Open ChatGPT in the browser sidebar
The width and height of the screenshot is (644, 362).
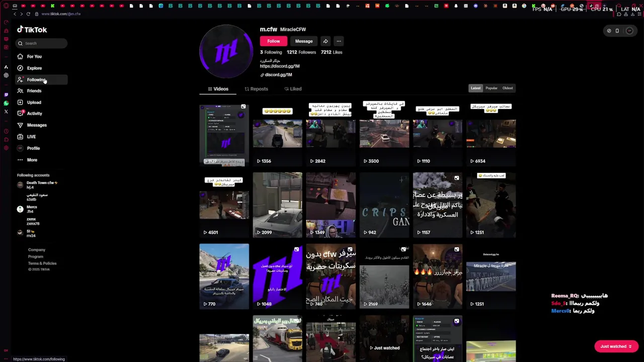coord(6,75)
